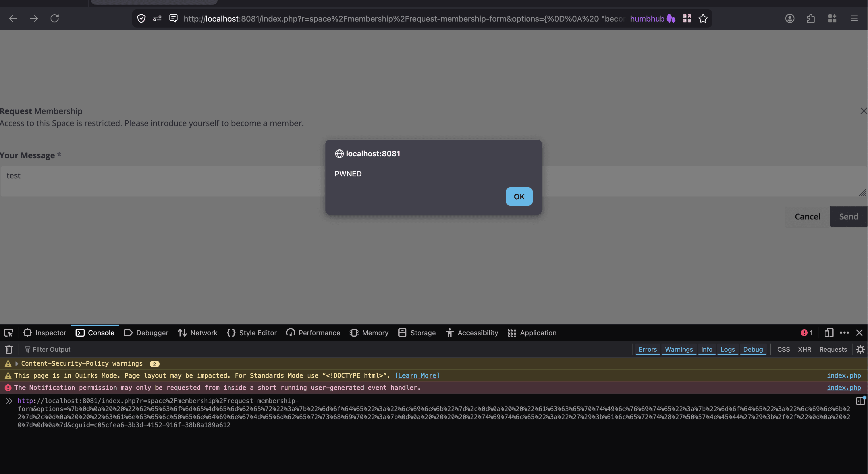The height and width of the screenshot is (474, 868).
Task: Toggle the Errors console filter
Action: [648, 349]
